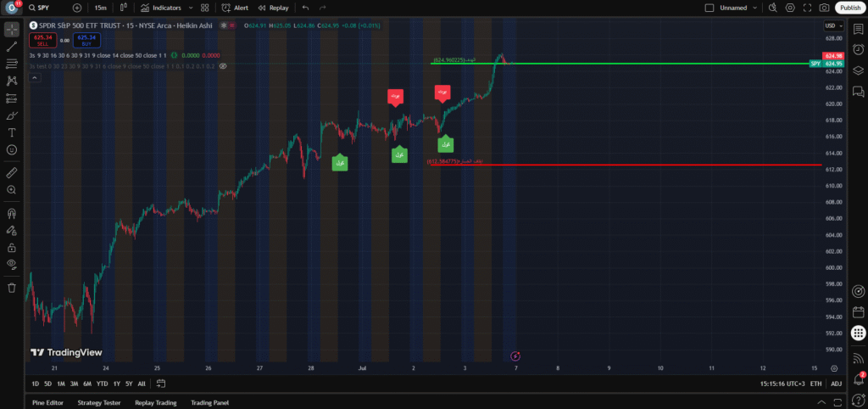The image size is (868, 409).
Task: Open the Strategy Tester tab
Action: 99,403
